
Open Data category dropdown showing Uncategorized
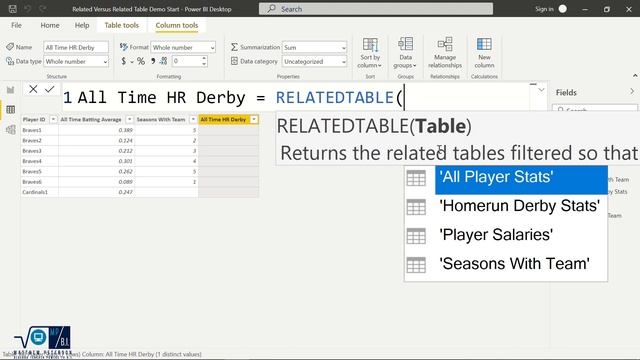(x=314, y=61)
